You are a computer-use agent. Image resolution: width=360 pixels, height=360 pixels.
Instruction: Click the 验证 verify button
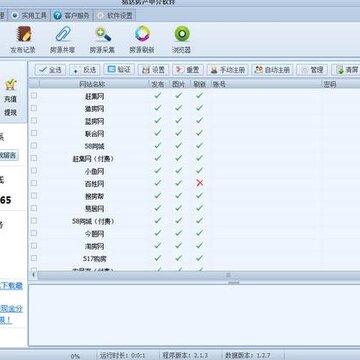[119, 69]
